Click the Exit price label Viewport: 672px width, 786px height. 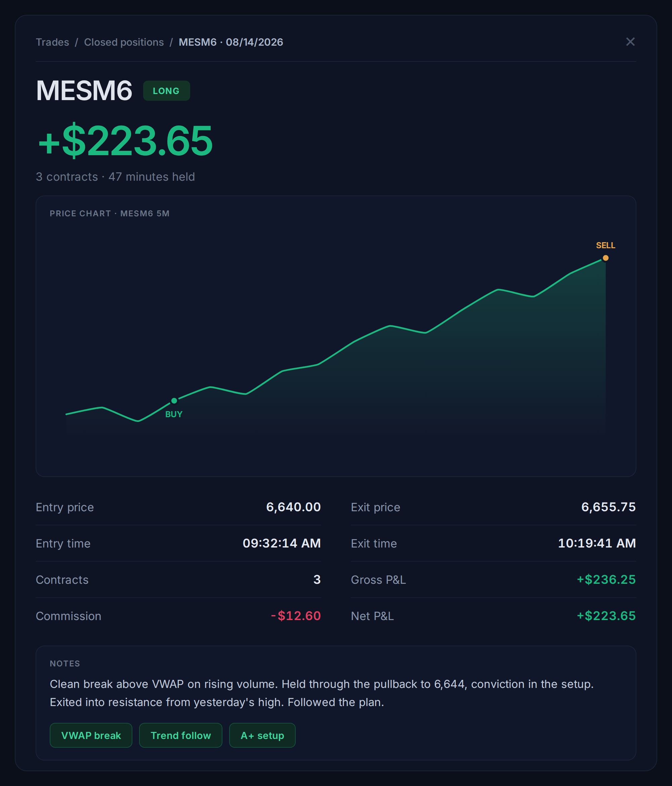pos(375,507)
